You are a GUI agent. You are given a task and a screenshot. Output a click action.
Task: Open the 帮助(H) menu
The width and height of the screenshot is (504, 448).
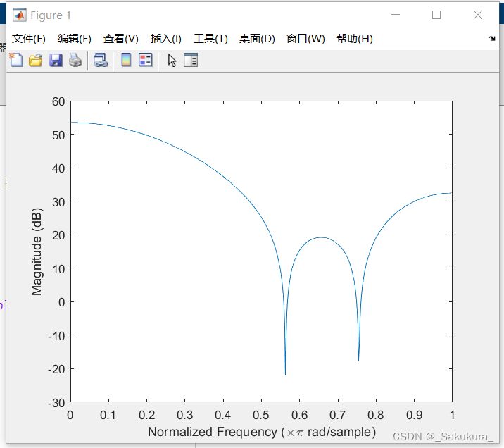tap(355, 39)
